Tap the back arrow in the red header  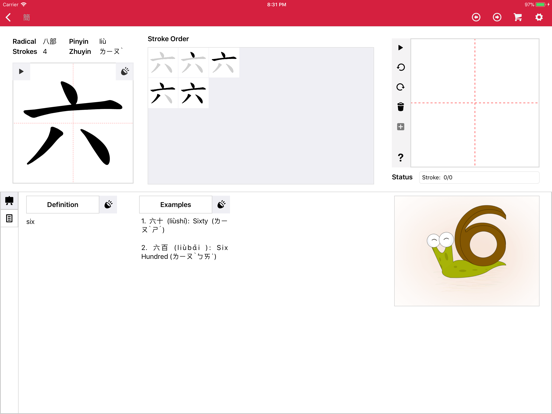point(8,17)
